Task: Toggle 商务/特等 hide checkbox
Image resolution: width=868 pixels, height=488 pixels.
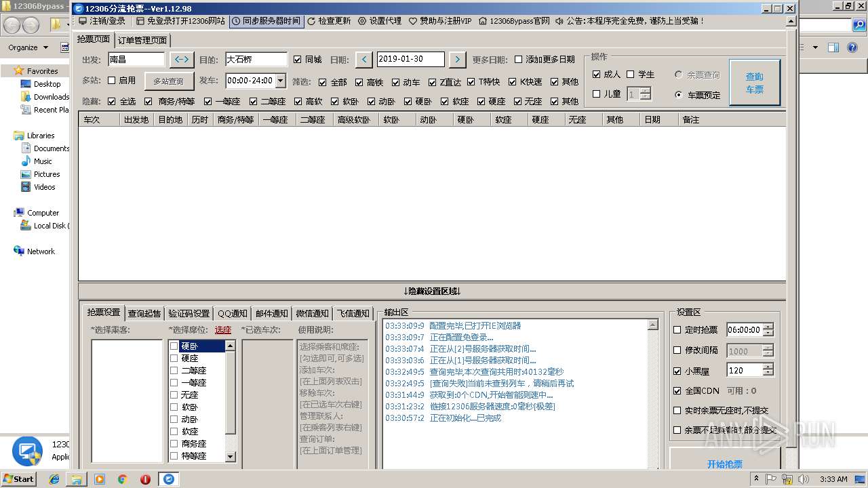Action: (149, 102)
